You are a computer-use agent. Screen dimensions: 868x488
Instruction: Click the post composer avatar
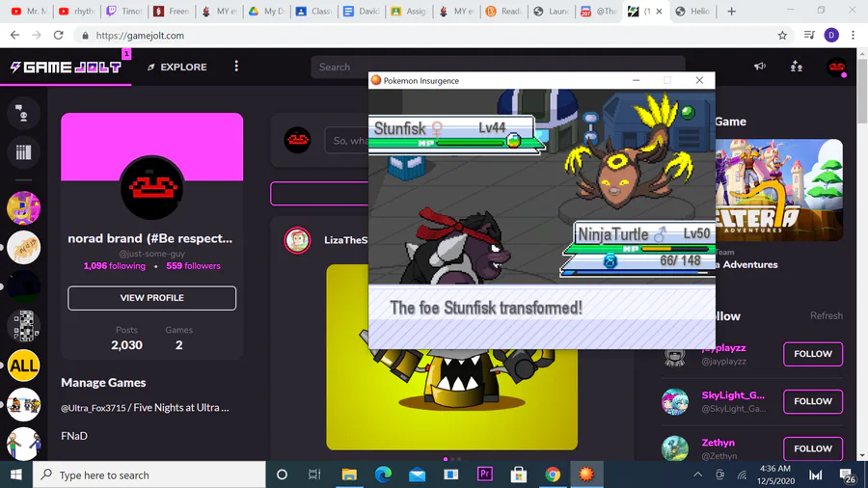pyautogui.click(x=297, y=140)
